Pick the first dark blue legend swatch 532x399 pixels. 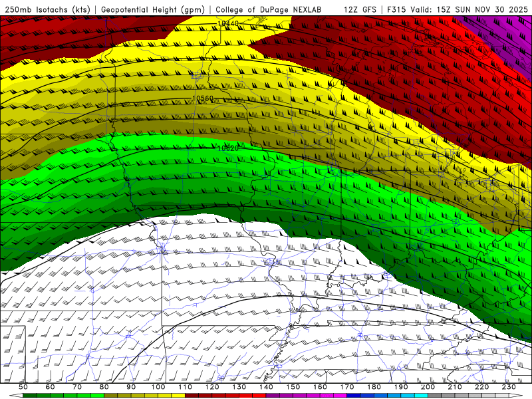pos(354,396)
